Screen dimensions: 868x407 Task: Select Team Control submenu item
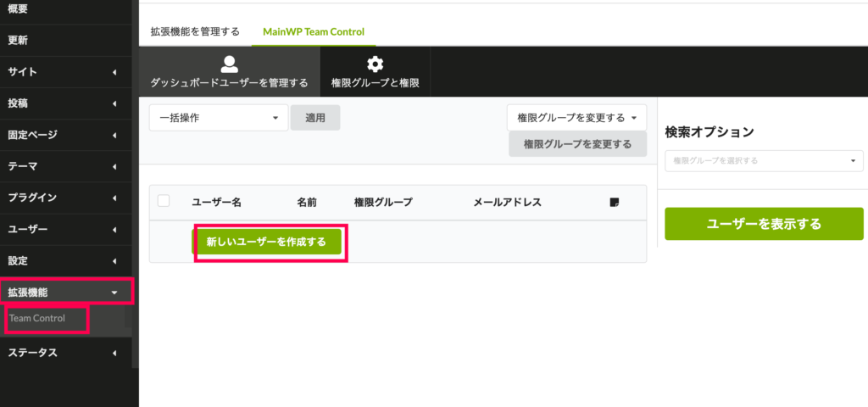[37, 319]
